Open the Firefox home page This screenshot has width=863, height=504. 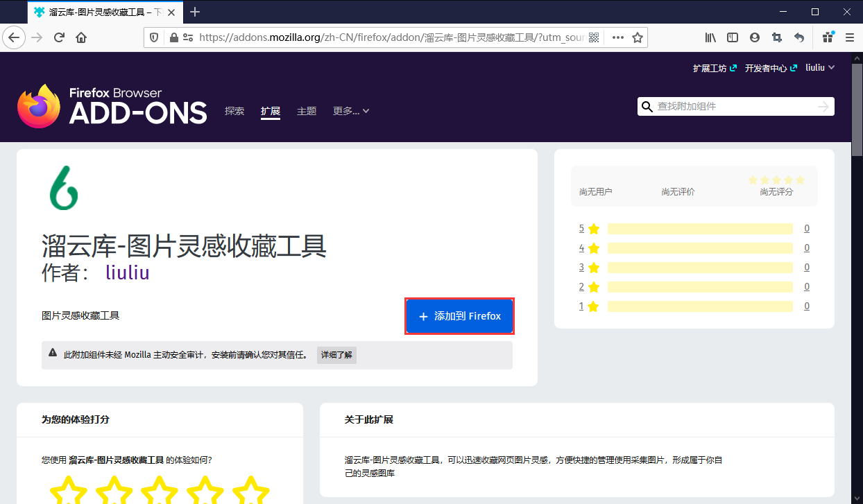[x=81, y=37]
